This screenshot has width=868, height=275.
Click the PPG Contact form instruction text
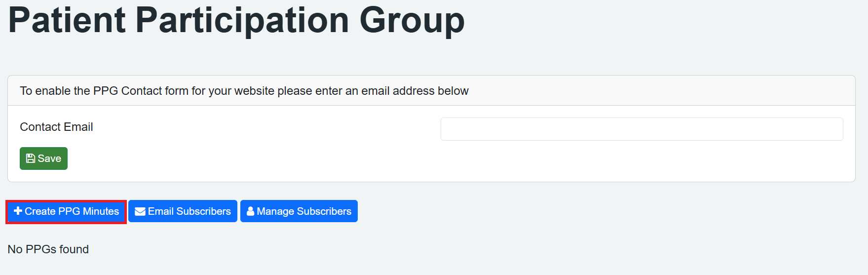coord(244,91)
